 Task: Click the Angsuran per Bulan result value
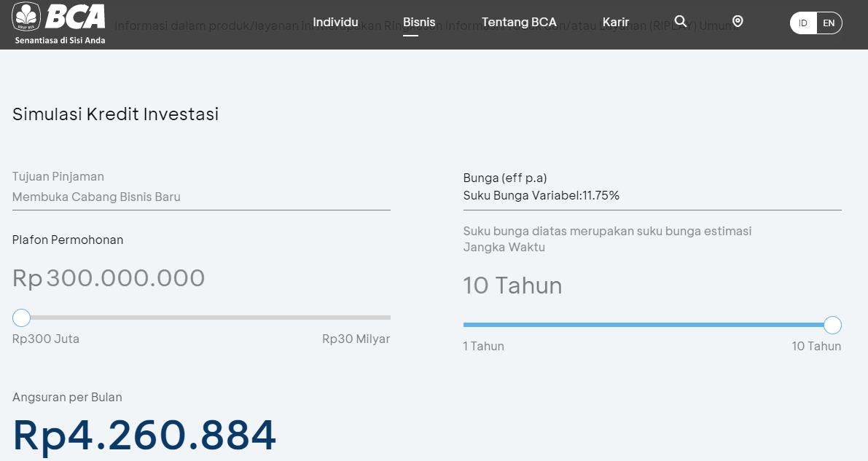pyautogui.click(x=144, y=435)
